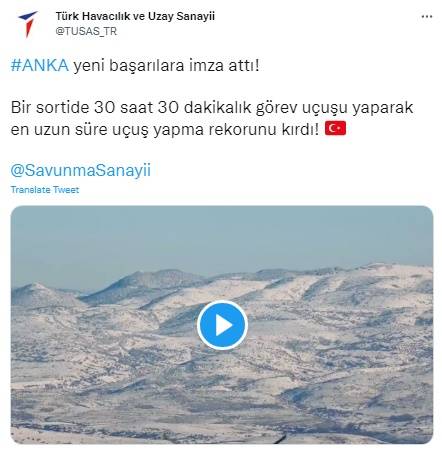Click the dark object at the video's bottom edge
This screenshot has width=442, height=452.
click(x=279, y=440)
